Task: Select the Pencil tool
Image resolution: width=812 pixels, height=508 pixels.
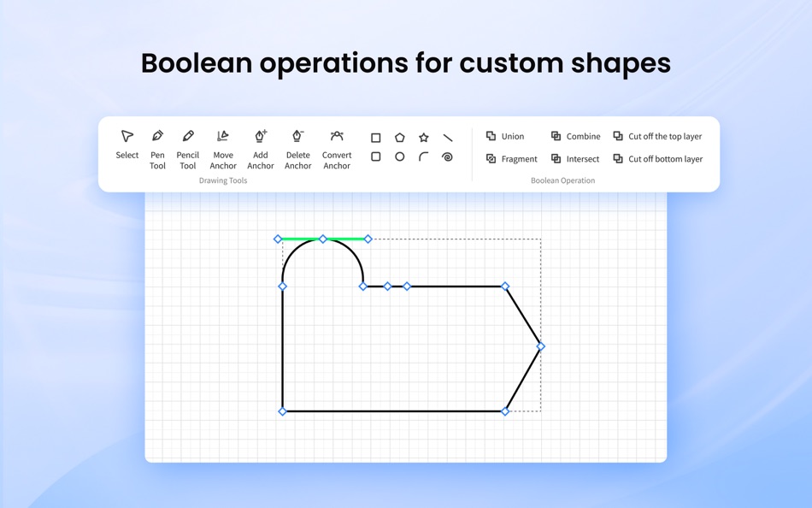Action: (187, 144)
